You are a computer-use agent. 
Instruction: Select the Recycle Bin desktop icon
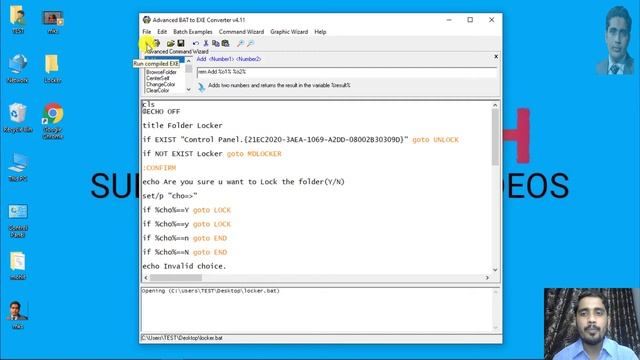coord(18,118)
